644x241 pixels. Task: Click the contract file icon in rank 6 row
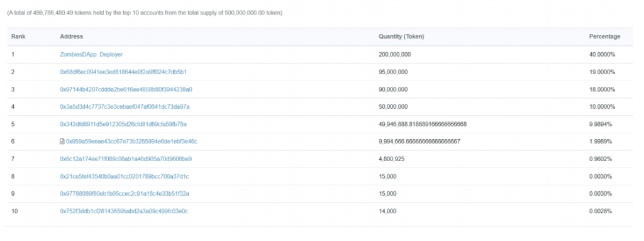tap(62, 142)
